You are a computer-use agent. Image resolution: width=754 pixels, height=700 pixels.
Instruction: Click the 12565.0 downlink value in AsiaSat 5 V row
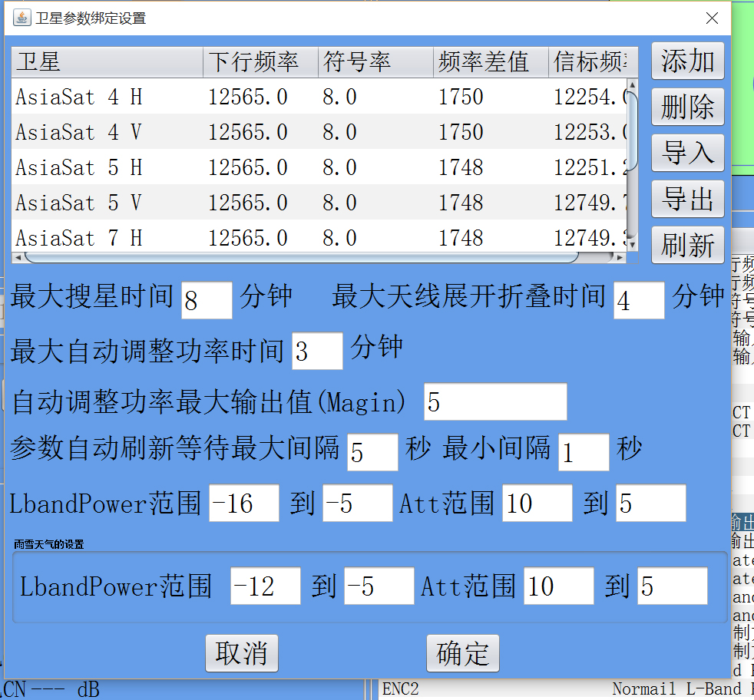[x=248, y=203]
